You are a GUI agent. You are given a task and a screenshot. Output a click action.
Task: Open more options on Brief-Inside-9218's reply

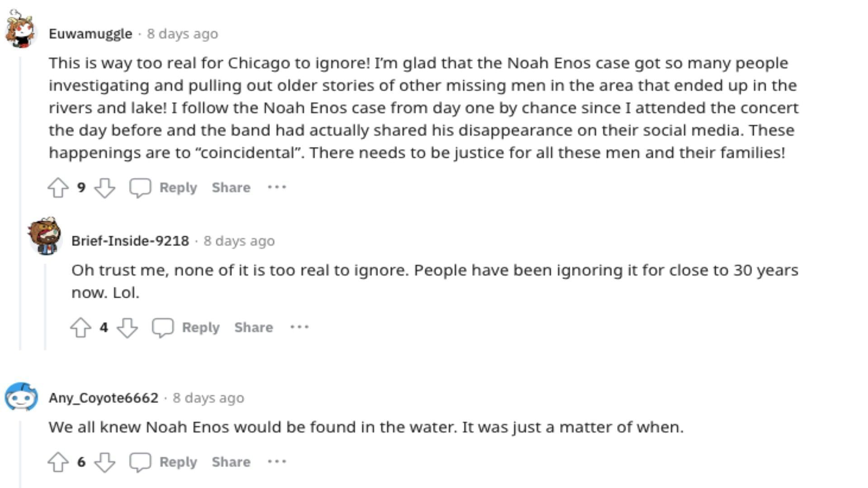[x=299, y=327]
